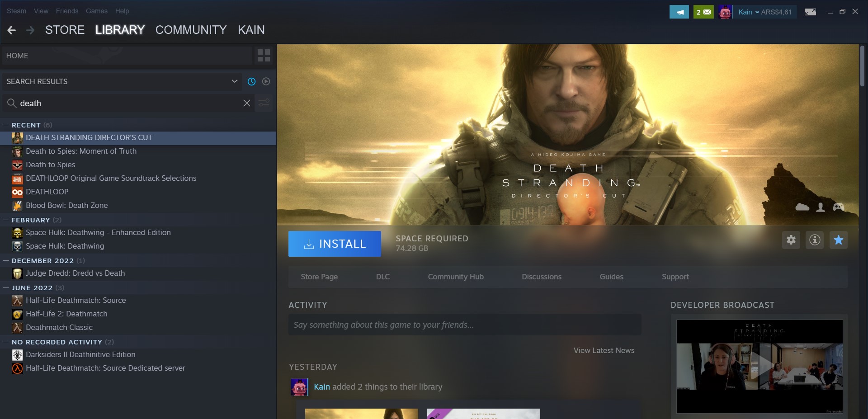The height and width of the screenshot is (419, 868).
Task: Click the controller support icon
Action: coord(839,207)
